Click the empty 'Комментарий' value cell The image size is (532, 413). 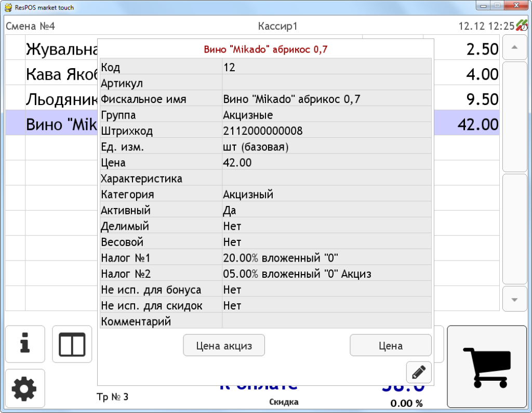[327, 321]
